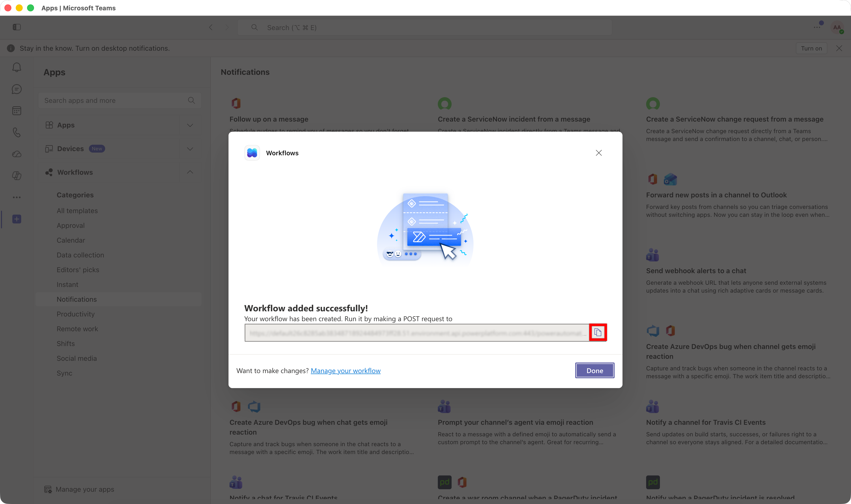
Task: Choose Productivity category
Action: 75,314
